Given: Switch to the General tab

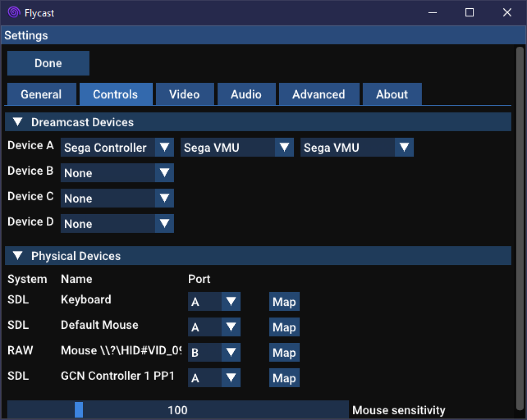Looking at the screenshot, I should click(x=41, y=95).
